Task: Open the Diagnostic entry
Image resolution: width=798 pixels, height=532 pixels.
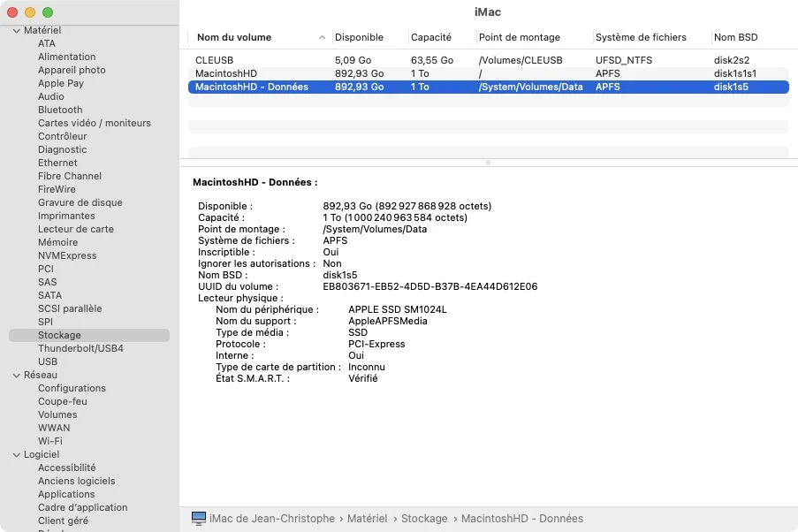Action: tap(62, 149)
